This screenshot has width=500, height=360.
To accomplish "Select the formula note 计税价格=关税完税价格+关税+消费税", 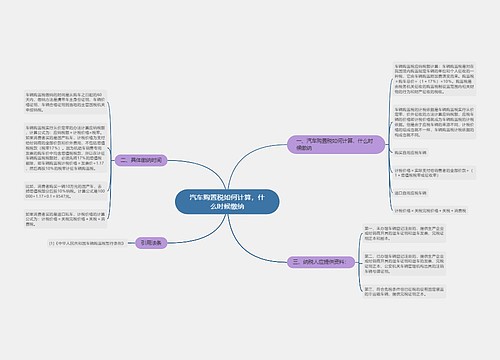I will pos(431,211).
